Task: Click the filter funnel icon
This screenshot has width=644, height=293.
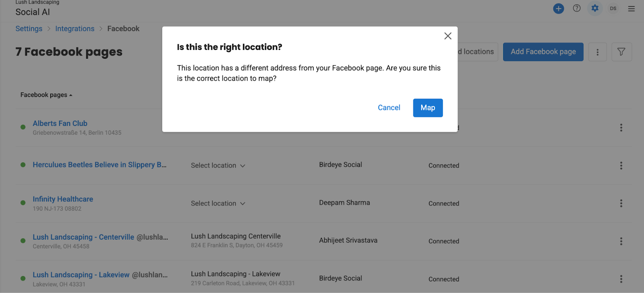Action: click(x=621, y=52)
